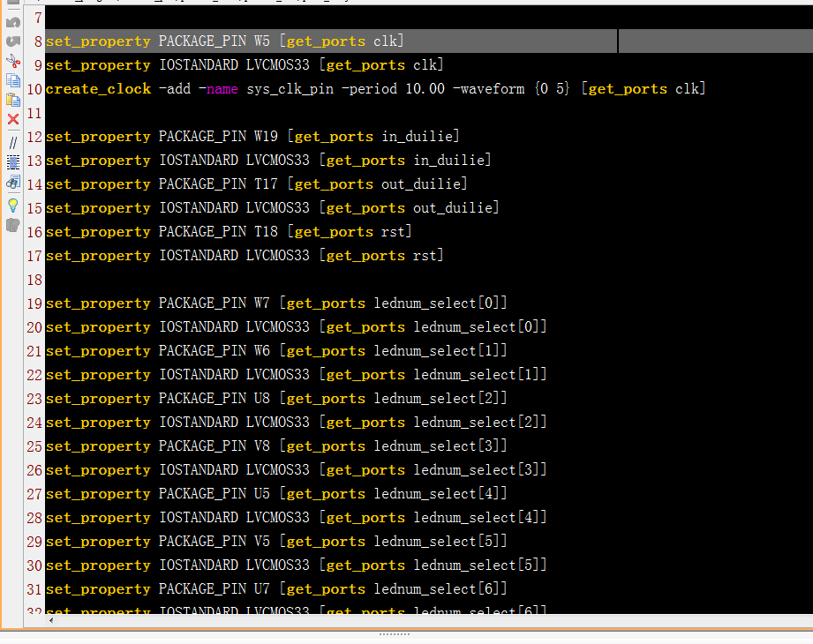Screen dimensions: 813x644
Task: Click the horizontal scrollbar left arrow
Action: tap(51, 620)
